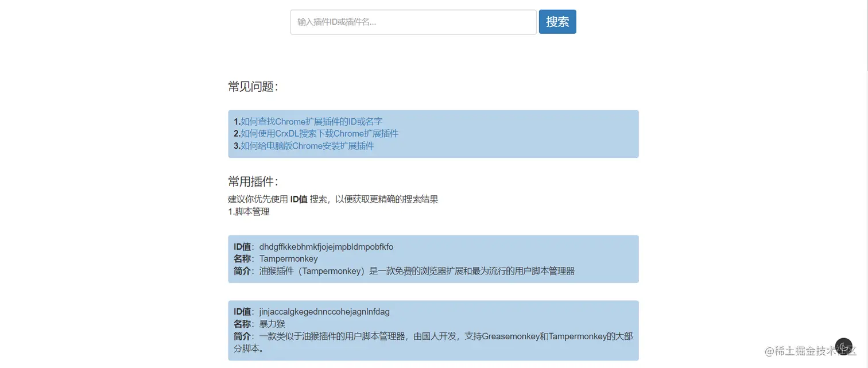Image resolution: width=868 pixels, height=368 pixels.
Task: Click the plugin ID or name search field
Action: [x=413, y=22]
